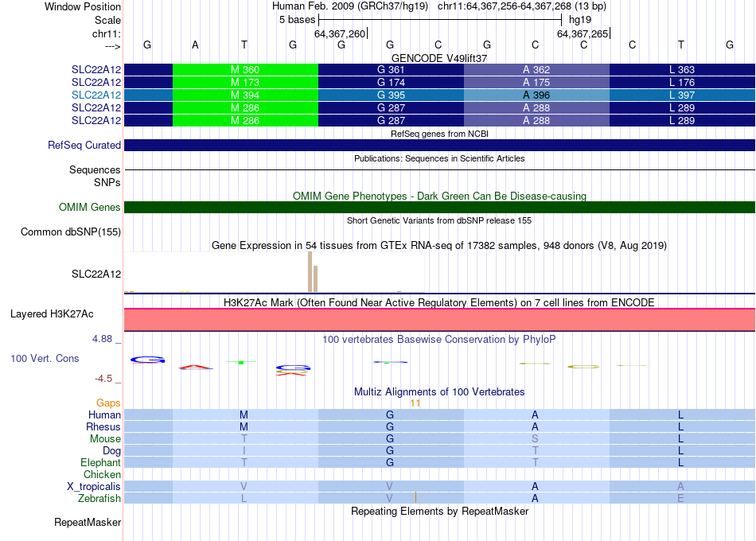Open the H3K27Ac Mark ENCODE track title

(439, 303)
